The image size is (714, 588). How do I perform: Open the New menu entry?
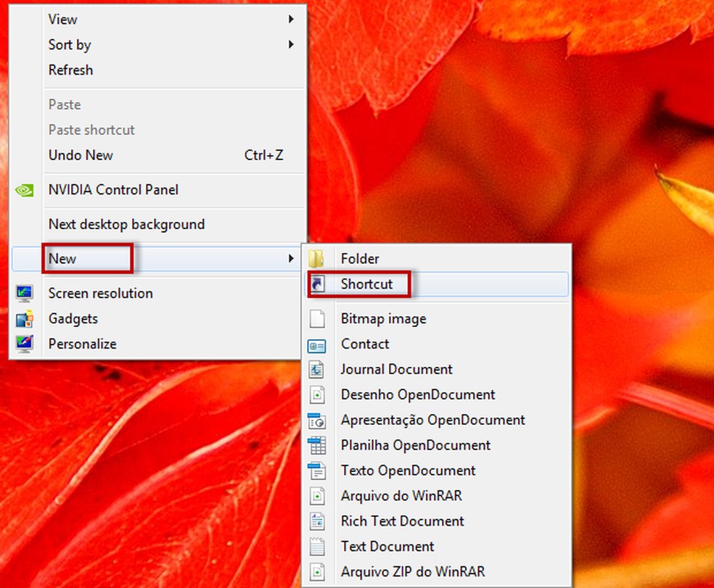(x=157, y=259)
